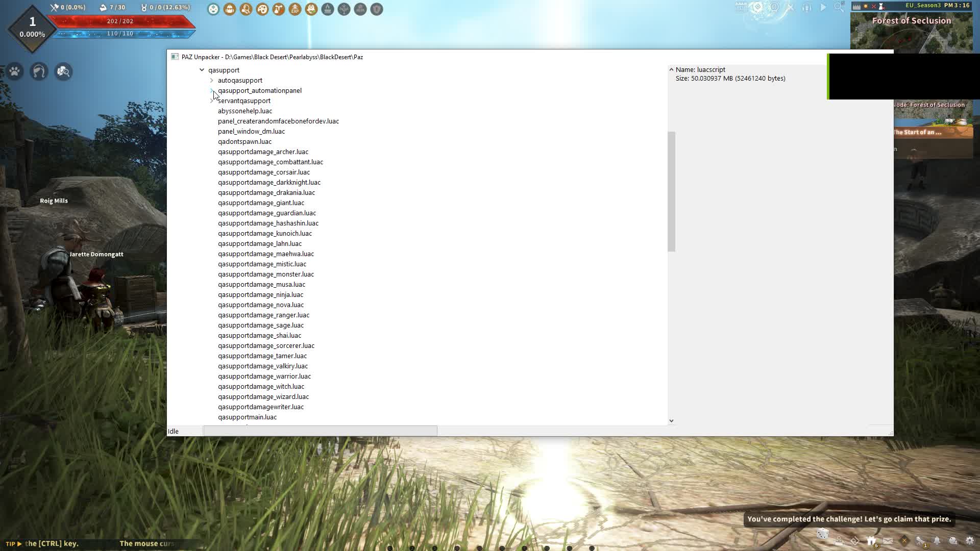The image size is (980, 551).
Task: Open the pet paw icon
Action: (15, 71)
